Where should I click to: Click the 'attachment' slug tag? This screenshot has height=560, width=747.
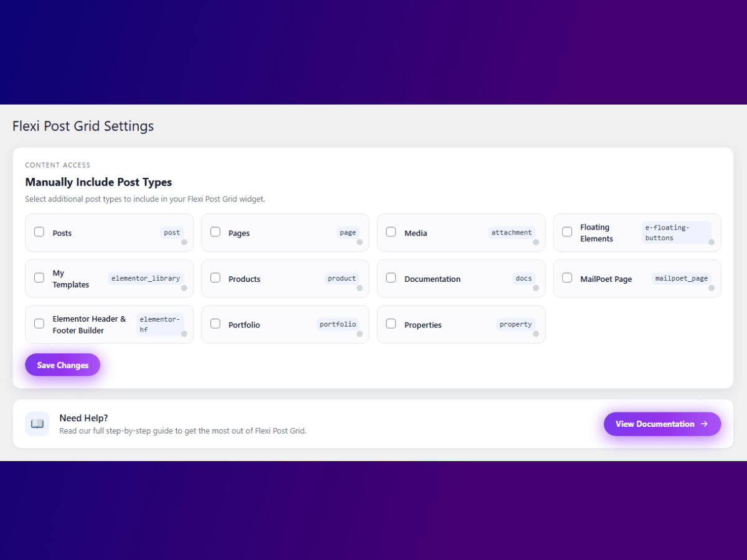tap(512, 233)
